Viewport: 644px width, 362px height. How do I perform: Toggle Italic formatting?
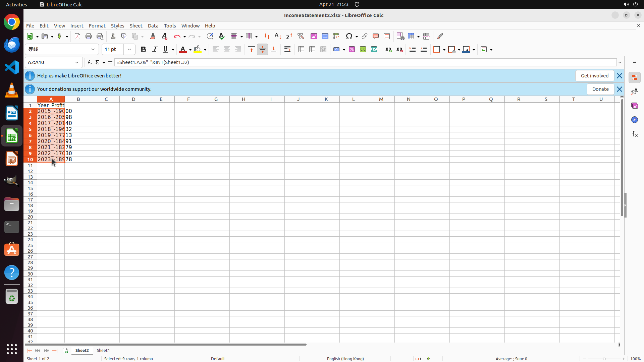[155, 50]
